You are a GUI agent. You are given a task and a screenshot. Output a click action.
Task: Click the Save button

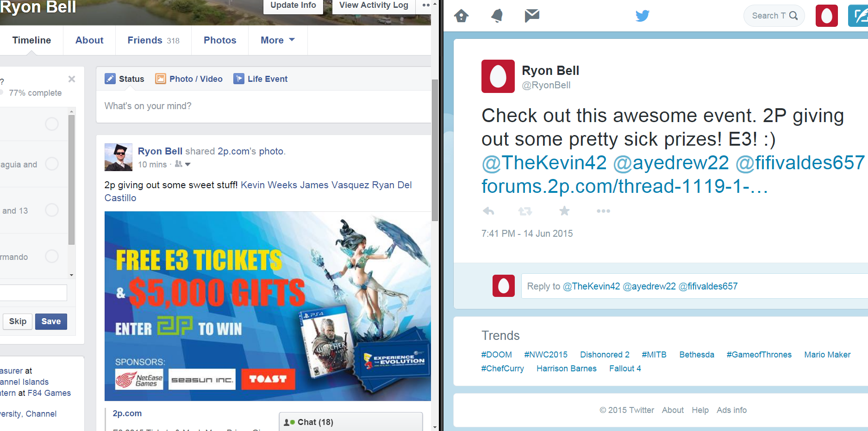tap(51, 321)
